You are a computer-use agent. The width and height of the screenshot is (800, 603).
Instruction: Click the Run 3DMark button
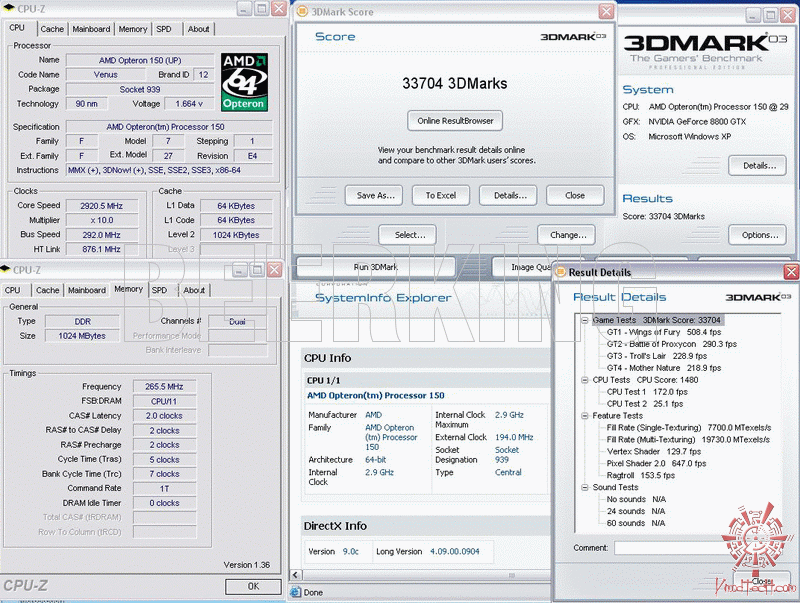tap(376, 267)
